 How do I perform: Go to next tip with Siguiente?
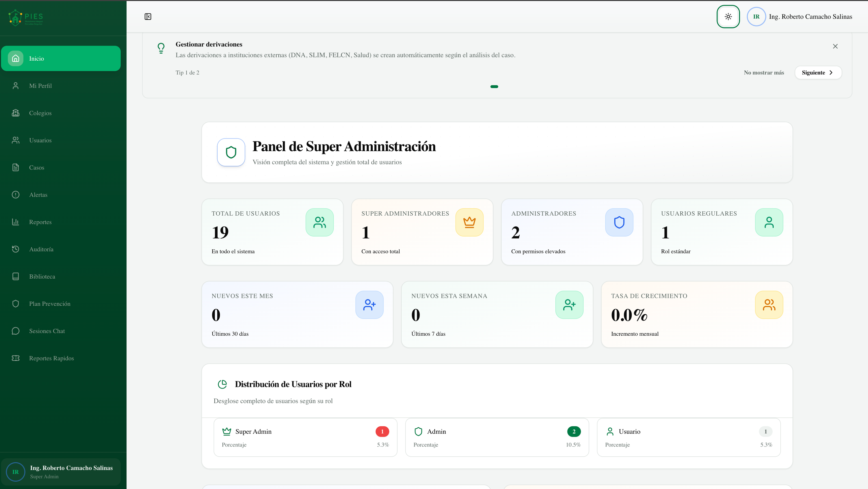pyautogui.click(x=818, y=72)
